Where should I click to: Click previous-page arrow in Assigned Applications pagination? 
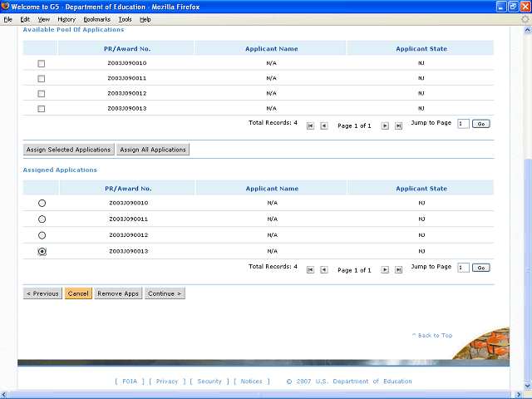click(x=324, y=270)
